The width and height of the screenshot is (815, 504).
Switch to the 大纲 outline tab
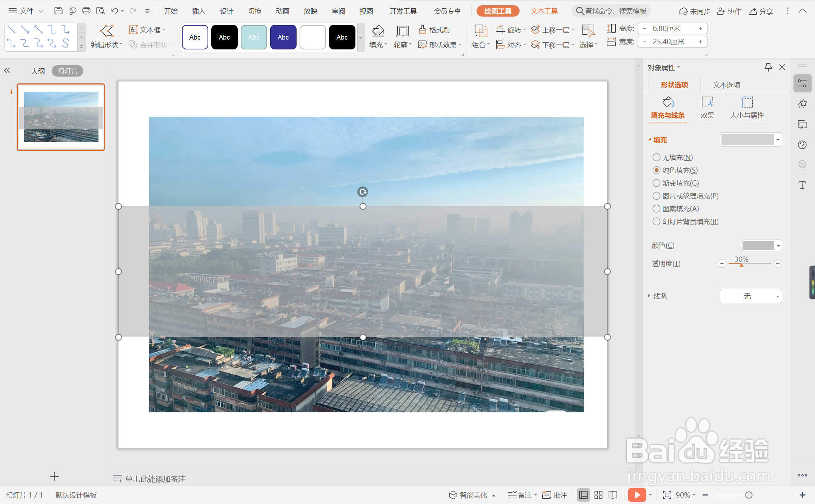coord(38,71)
